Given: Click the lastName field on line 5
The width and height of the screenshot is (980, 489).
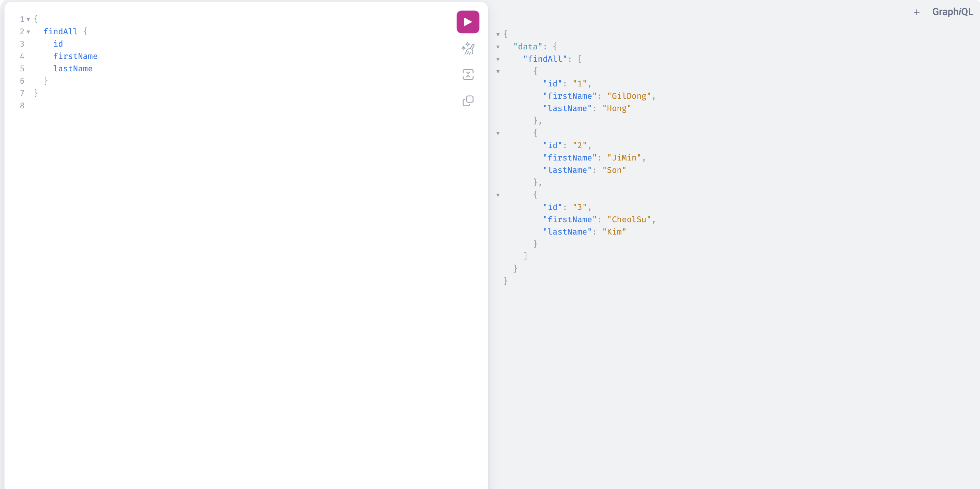Looking at the screenshot, I should pyautogui.click(x=73, y=69).
